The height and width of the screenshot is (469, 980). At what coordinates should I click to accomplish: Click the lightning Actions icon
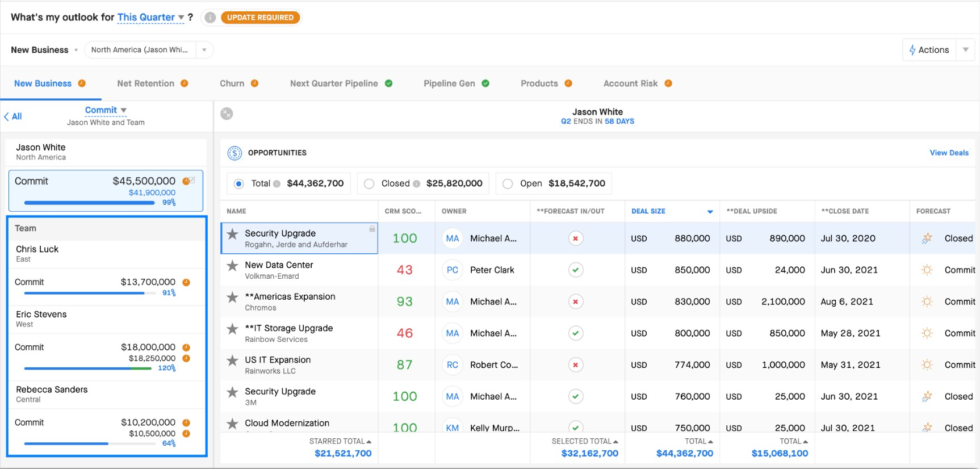pyautogui.click(x=912, y=50)
